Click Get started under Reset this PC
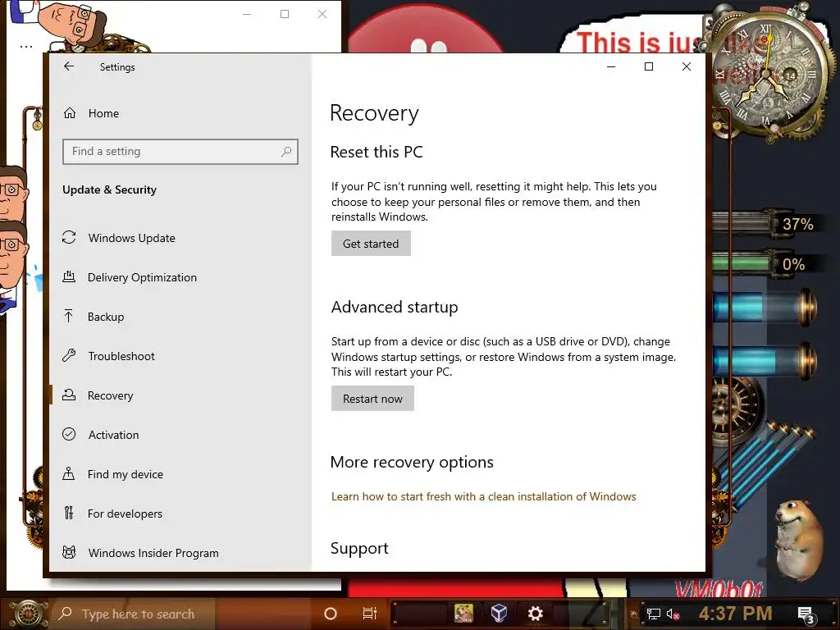The width and height of the screenshot is (840, 630). tap(371, 244)
